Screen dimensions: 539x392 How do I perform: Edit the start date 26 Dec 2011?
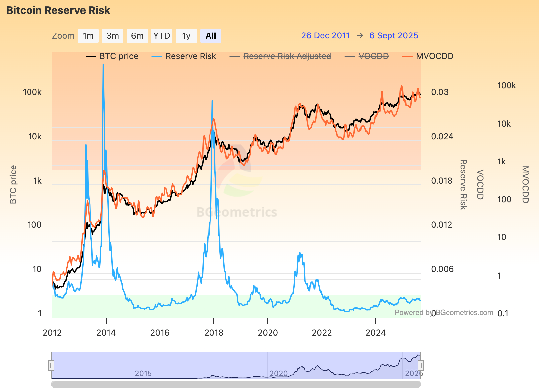pyautogui.click(x=325, y=36)
